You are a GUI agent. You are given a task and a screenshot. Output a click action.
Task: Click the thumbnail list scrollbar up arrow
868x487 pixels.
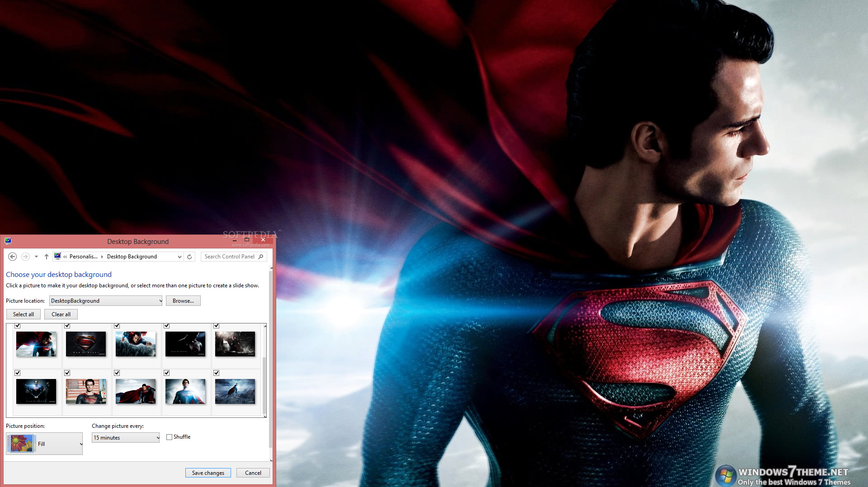(265, 326)
